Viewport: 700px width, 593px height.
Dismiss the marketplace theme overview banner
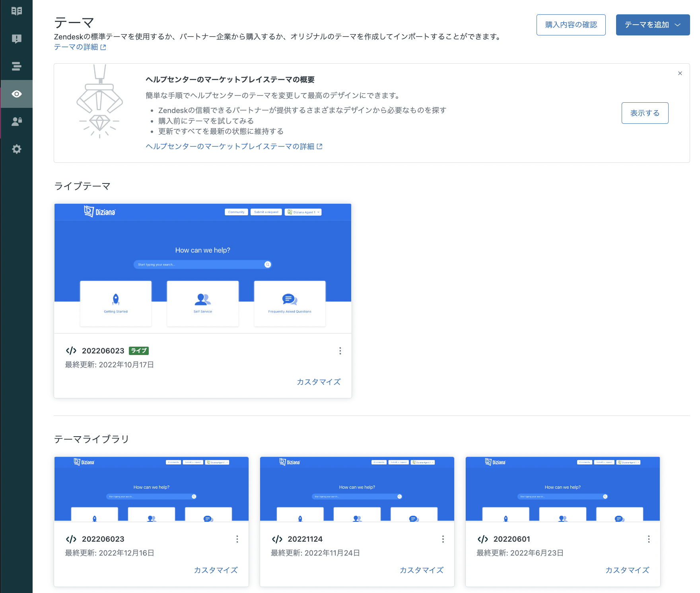click(x=680, y=73)
